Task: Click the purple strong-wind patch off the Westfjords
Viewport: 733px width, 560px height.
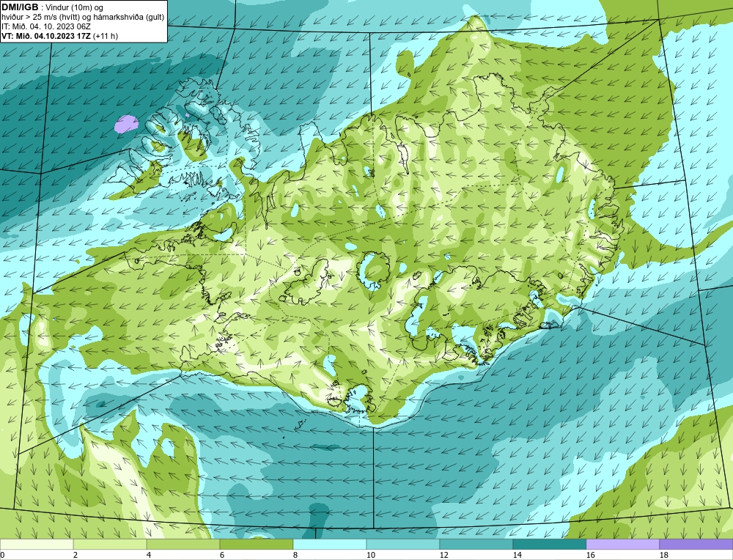Action: click(x=126, y=124)
